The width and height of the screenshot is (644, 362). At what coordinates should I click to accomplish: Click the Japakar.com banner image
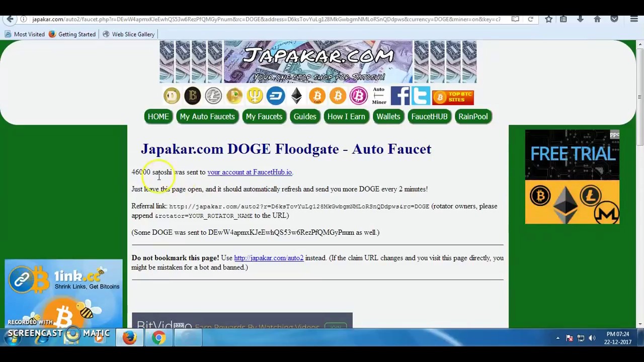[318, 62]
